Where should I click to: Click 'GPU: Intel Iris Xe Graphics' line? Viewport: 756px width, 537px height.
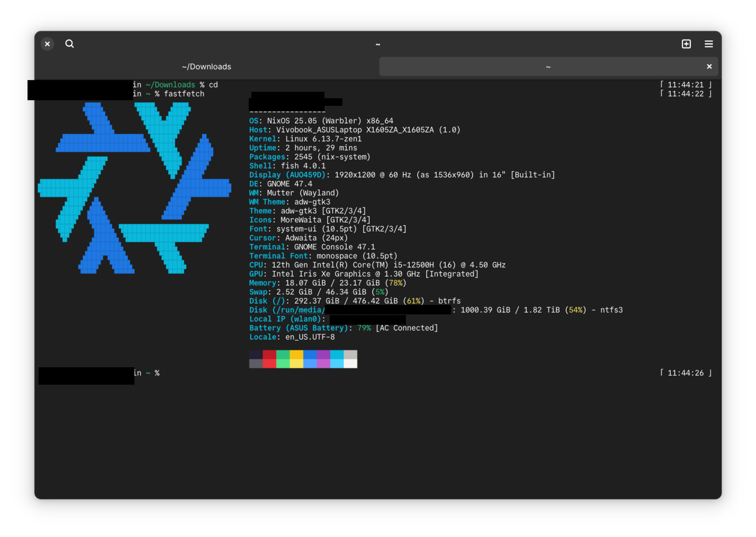364,274
